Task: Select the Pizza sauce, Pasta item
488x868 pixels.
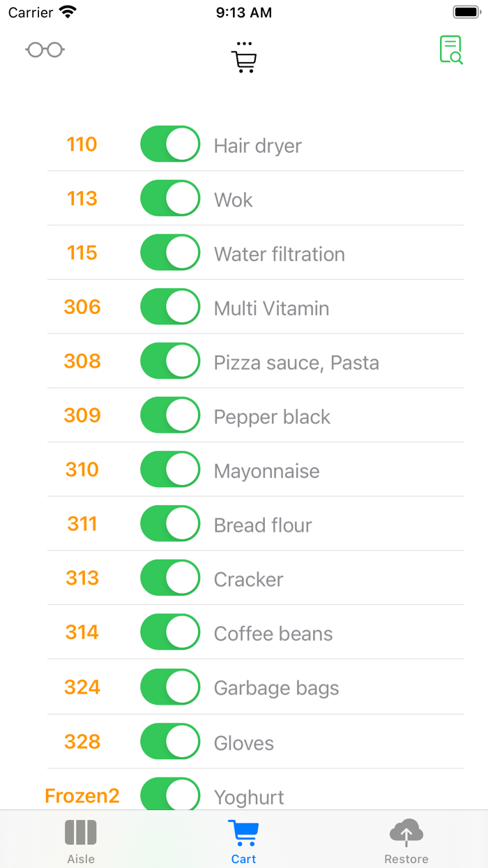Action: click(296, 363)
